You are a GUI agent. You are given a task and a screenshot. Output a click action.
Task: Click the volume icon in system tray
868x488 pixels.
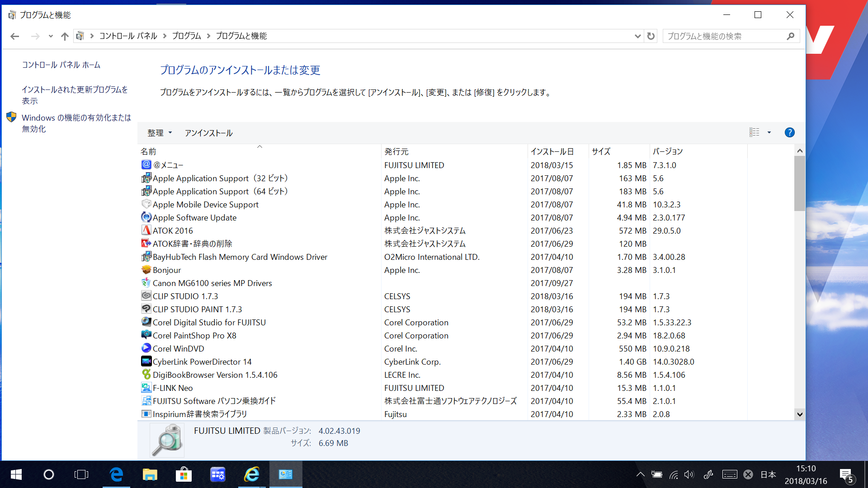[689, 474]
